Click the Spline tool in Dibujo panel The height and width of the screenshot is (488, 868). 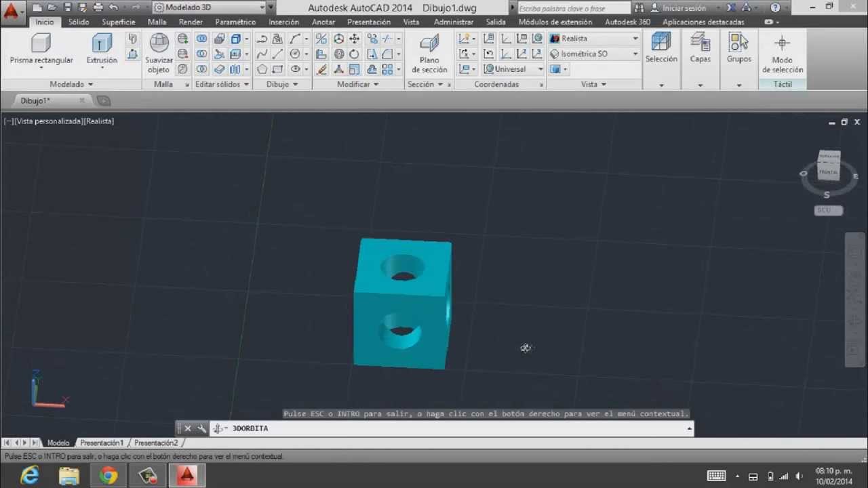point(262,54)
